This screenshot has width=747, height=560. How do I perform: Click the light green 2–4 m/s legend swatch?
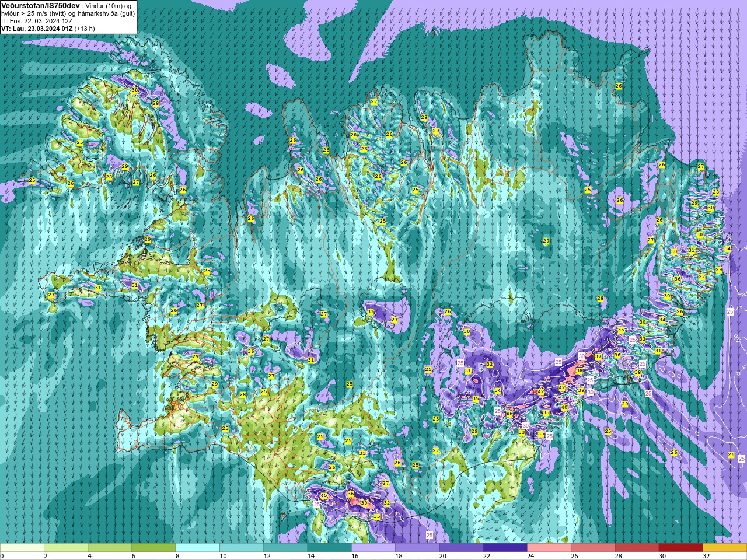tap(66, 548)
